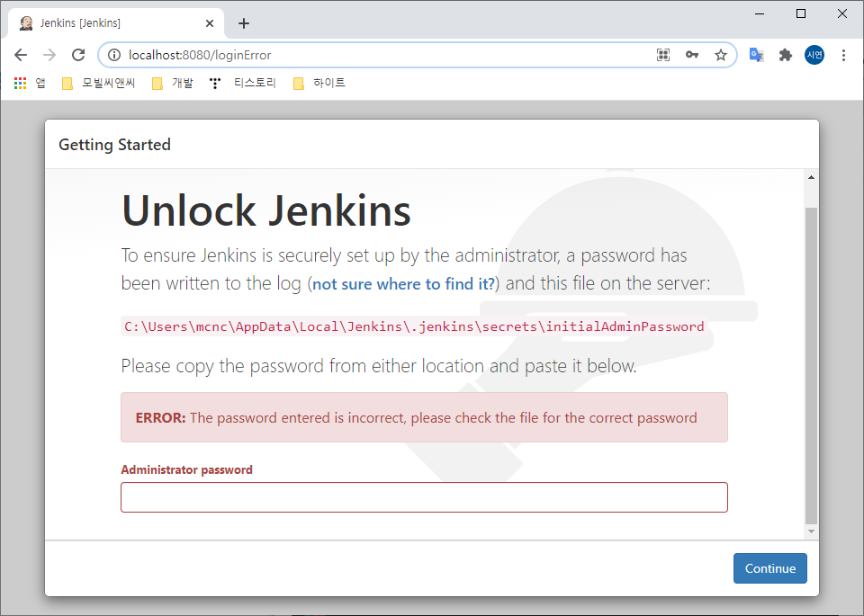
Task: Open the 티스토리 bookmark
Action: [x=242, y=83]
